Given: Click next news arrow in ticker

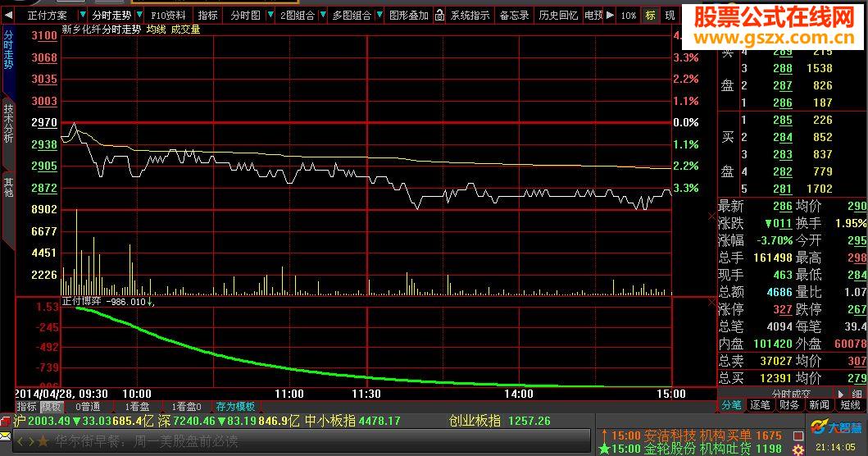Looking at the screenshot, I should 31,442.
